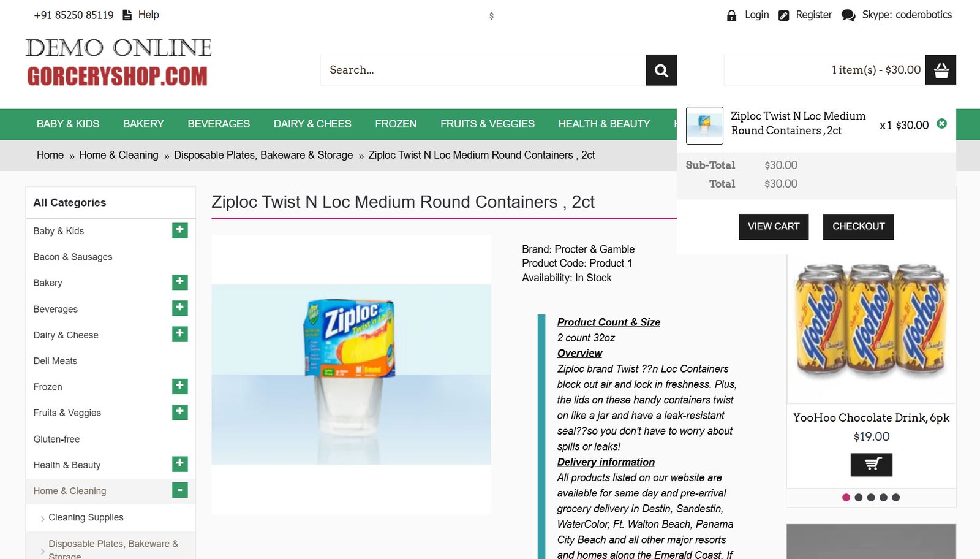Image resolution: width=980 pixels, height=559 pixels.
Task: Go to Home breadcrumb
Action: pyautogui.click(x=50, y=155)
